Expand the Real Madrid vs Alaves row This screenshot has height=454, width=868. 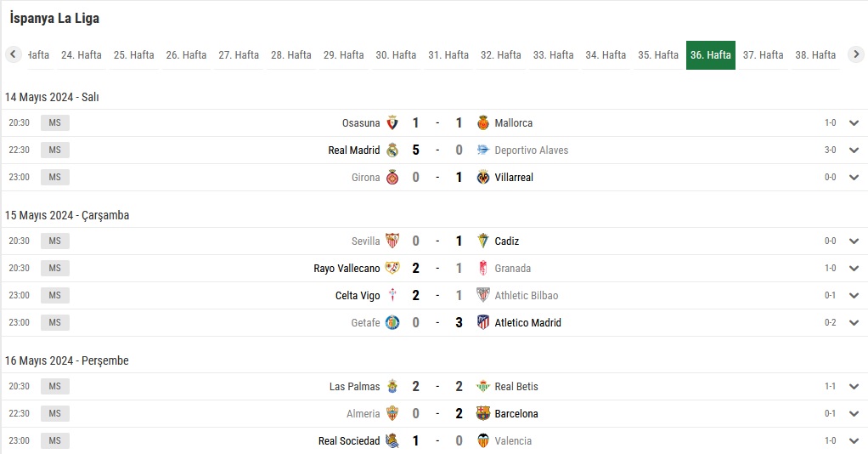click(854, 150)
